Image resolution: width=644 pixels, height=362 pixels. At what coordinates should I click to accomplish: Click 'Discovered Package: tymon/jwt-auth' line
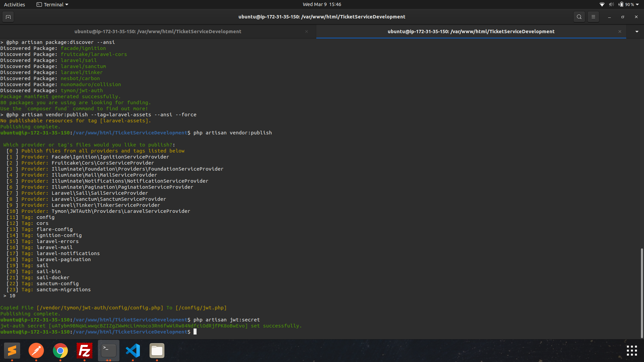(x=52, y=90)
